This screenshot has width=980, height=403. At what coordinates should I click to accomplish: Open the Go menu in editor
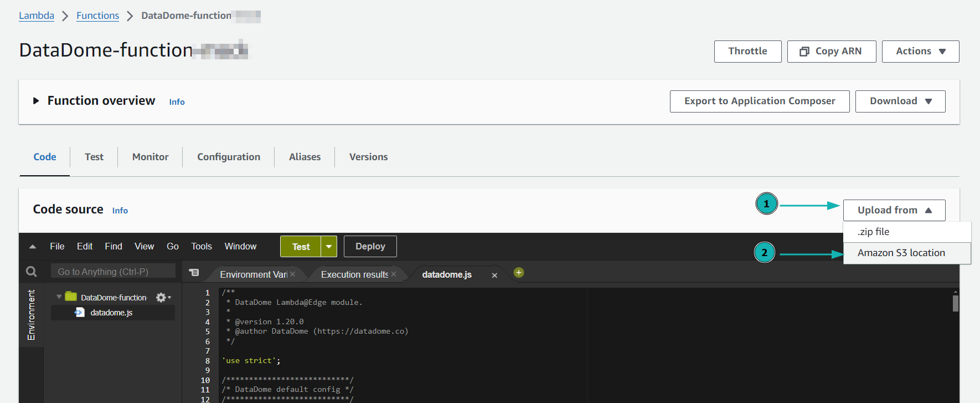(173, 246)
